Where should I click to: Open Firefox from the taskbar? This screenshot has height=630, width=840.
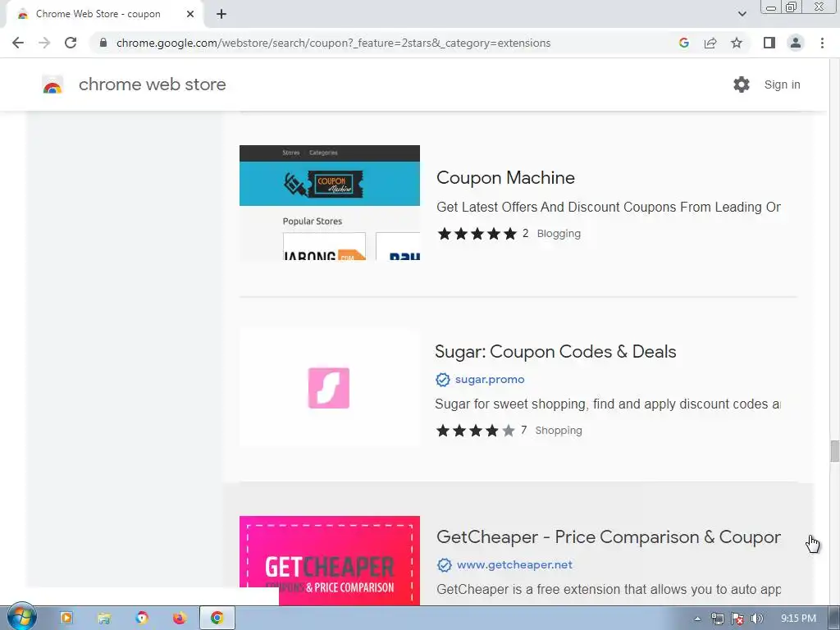pos(180,618)
